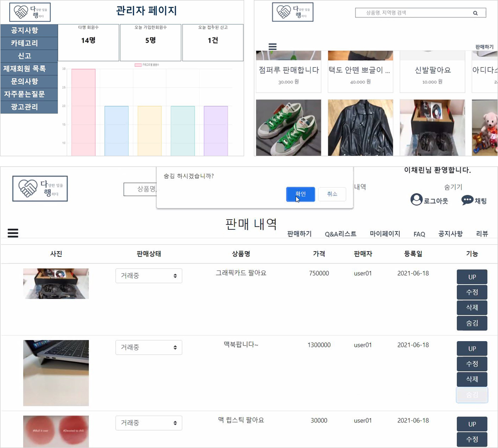The image size is (498, 448).
Task: Click 삭제 for 그래픽카드 팔아요
Action: click(x=472, y=308)
